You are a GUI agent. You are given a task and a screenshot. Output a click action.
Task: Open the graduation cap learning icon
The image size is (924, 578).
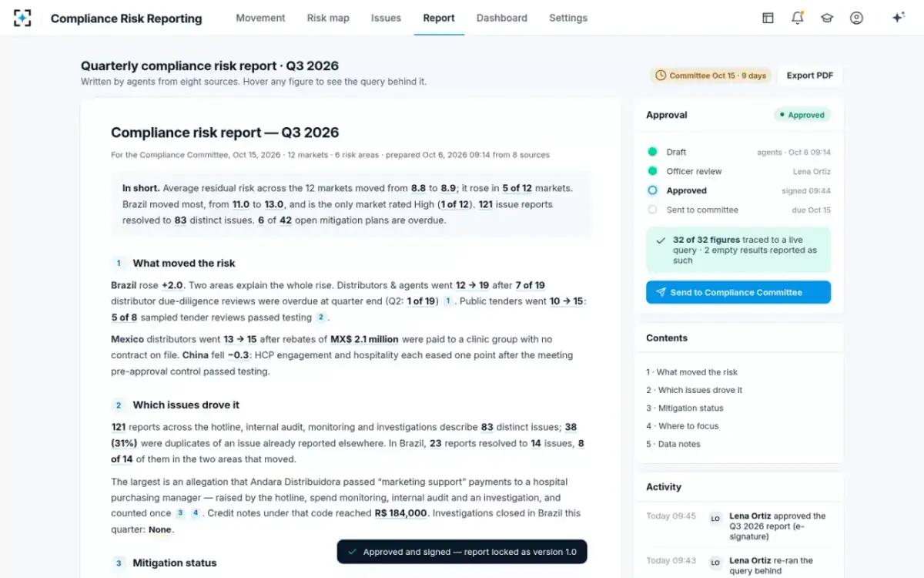click(827, 18)
